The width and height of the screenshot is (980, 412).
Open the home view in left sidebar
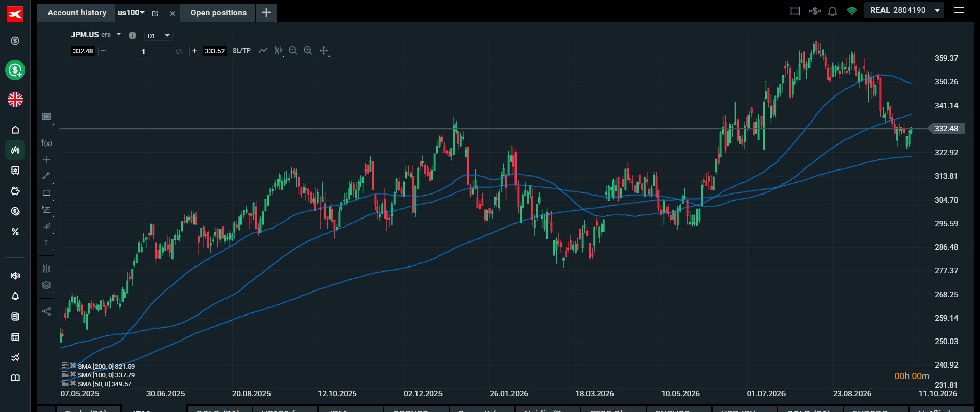[x=15, y=130]
